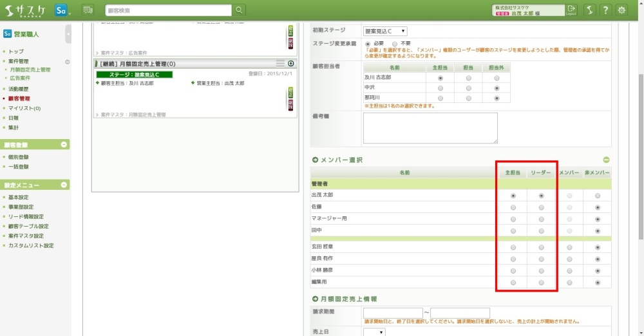Select 不要 for stage change approval
This screenshot has width=644, height=336.
pos(395,44)
